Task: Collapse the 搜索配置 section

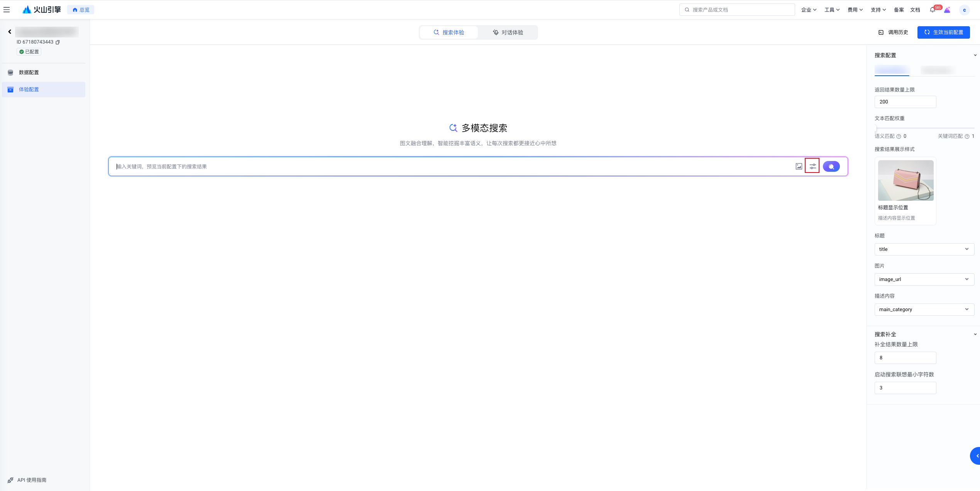Action: (x=975, y=55)
